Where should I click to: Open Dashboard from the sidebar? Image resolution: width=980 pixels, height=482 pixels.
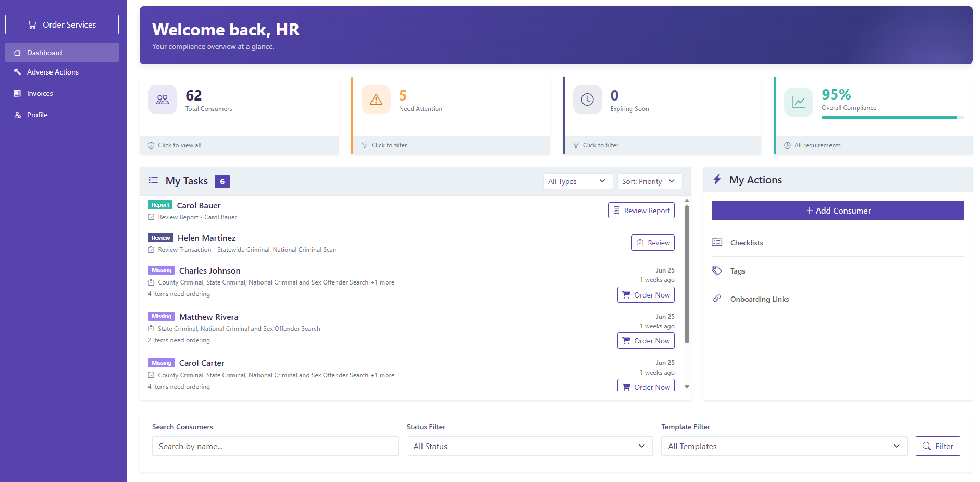tap(62, 53)
